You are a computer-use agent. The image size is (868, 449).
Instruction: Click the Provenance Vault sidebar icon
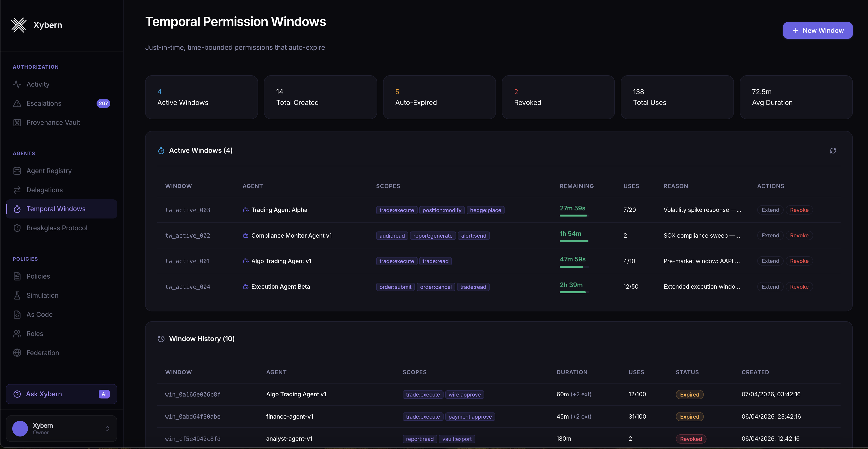[x=17, y=122]
